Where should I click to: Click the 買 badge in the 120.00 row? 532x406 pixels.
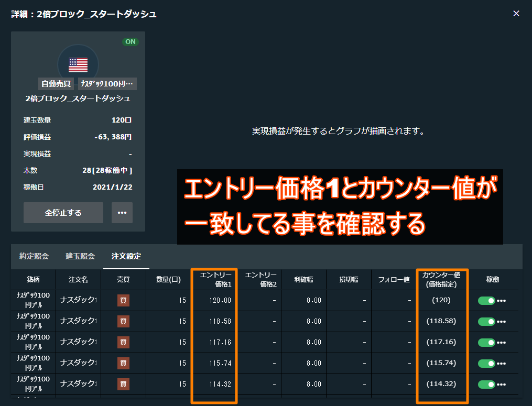click(123, 301)
